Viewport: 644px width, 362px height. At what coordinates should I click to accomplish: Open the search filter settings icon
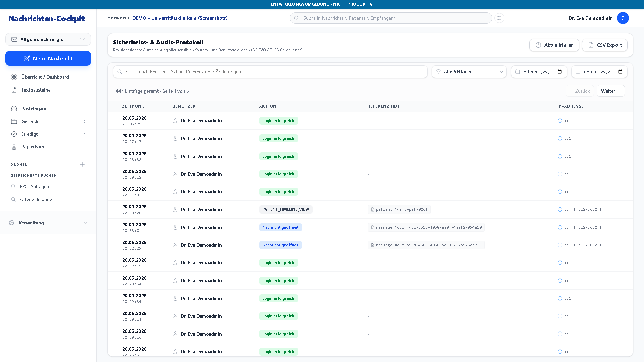click(x=499, y=18)
